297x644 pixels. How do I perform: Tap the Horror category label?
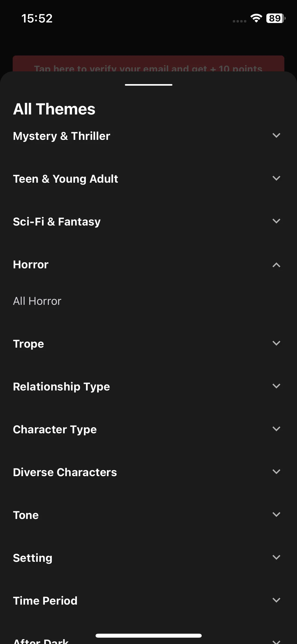(x=31, y=265)
